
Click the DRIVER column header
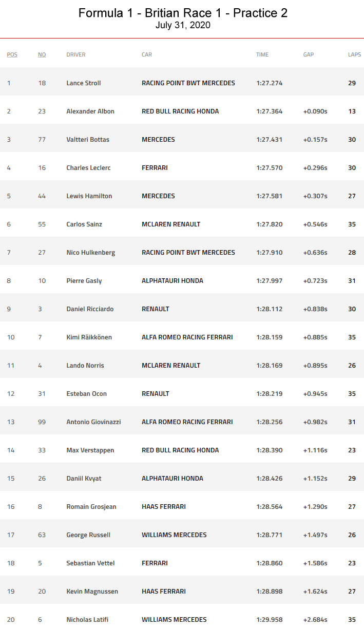[x=76, y=54]
